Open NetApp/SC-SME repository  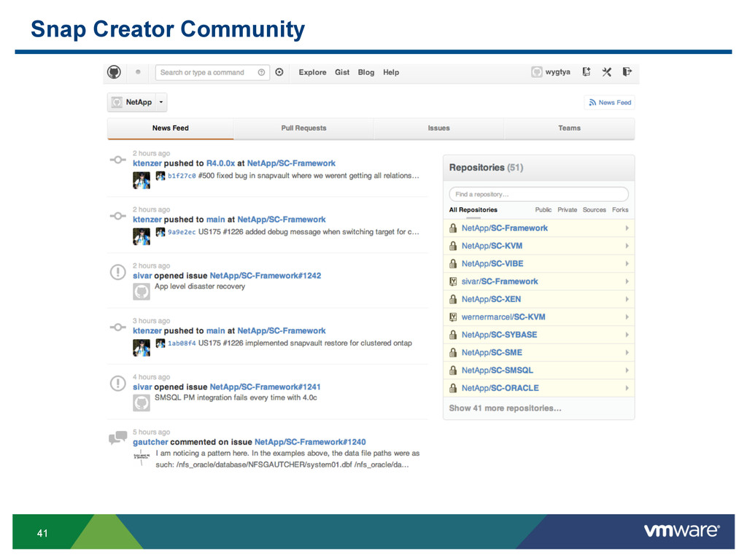539,352
